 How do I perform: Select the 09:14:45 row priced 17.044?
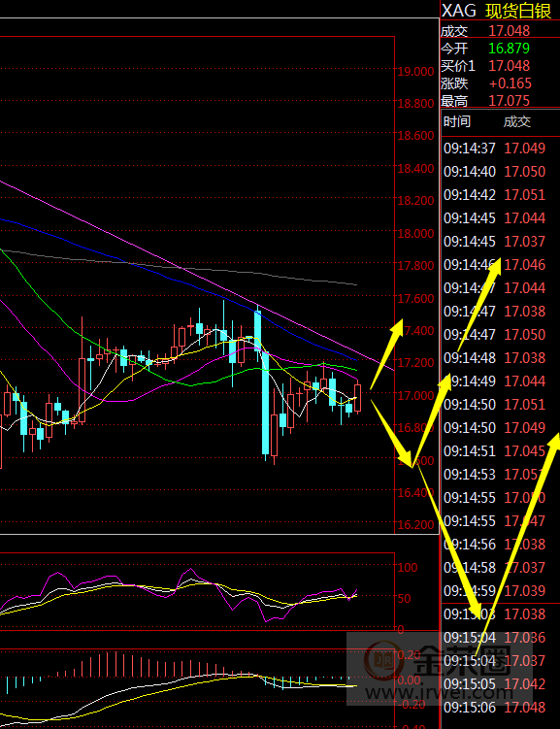[501, 218]
